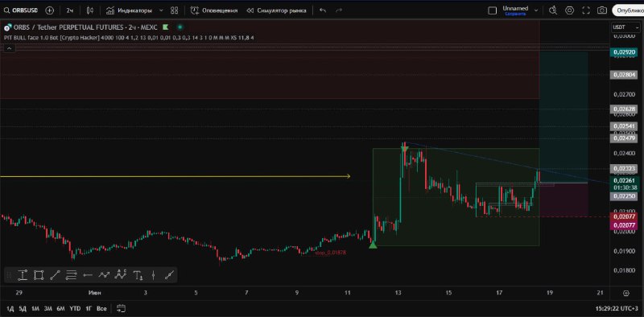The image size is (644, 317).
Task: Expand the Unnamed layout dropdown
Action: [536, 10]
